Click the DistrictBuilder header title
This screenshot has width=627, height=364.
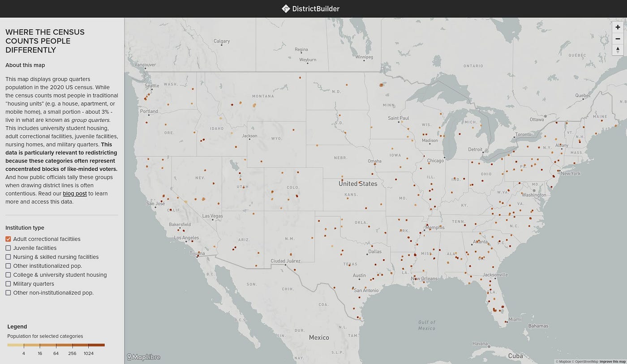click(x=316, y=9)
